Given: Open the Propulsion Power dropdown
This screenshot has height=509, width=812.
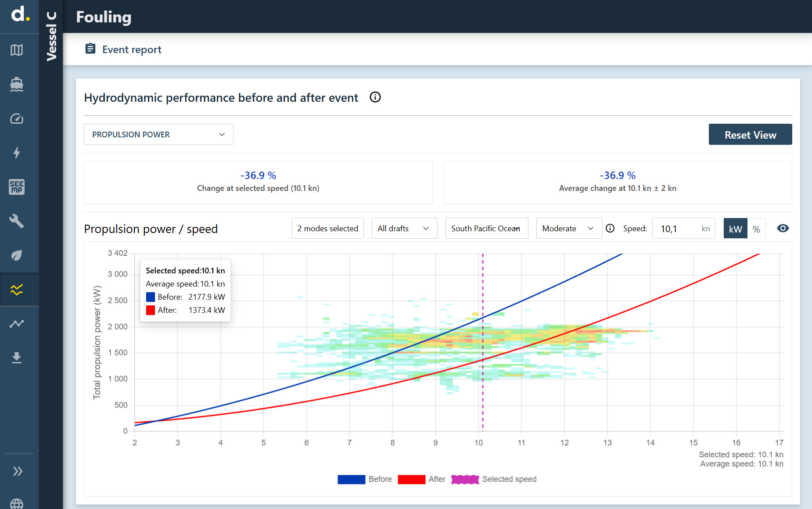Looking at the screenshot, I should (x=158, y=134).
